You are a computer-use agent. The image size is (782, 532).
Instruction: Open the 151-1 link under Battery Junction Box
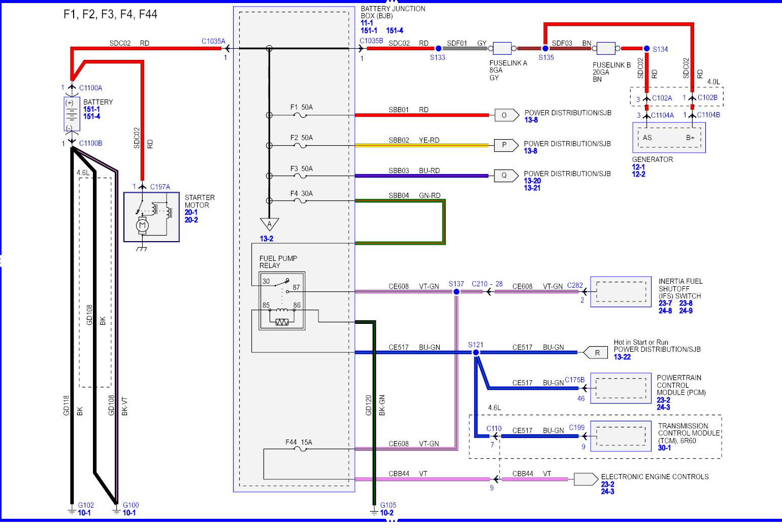coord(369,31)
